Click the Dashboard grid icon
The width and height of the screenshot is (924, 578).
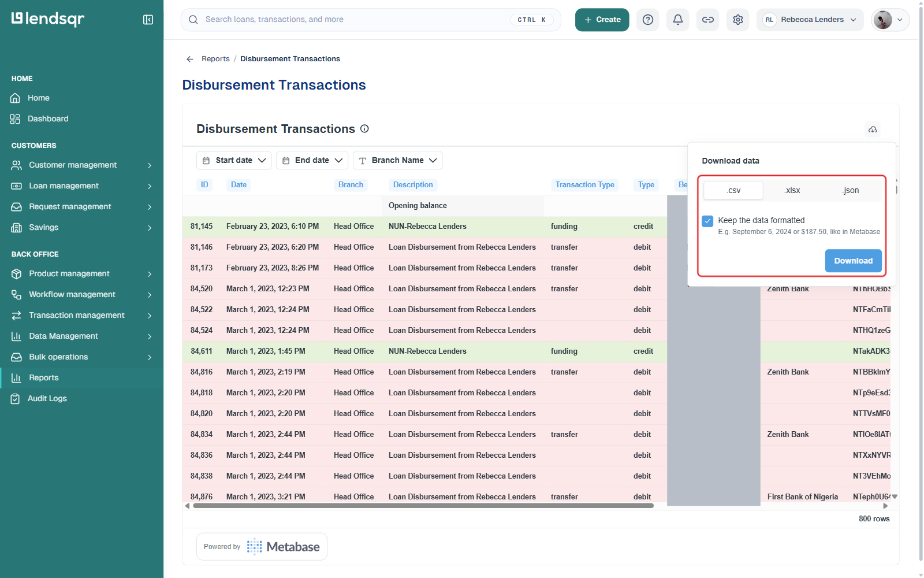click(16, 119)
